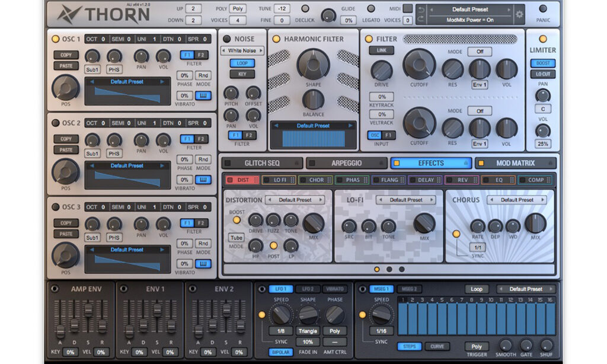
Task: Open MSEG TRIGGER dropdown showing Poly
Action: pyautogui.click(x=477, y=347)
